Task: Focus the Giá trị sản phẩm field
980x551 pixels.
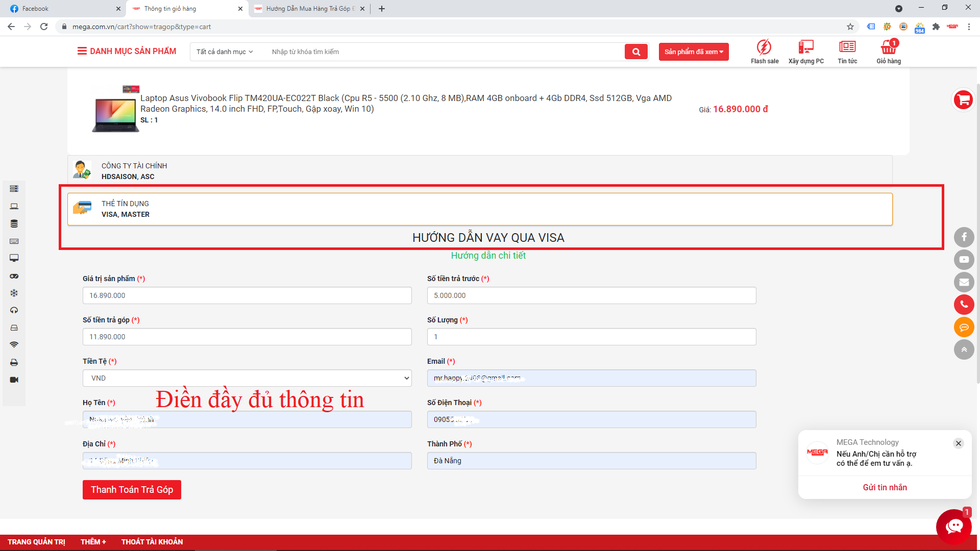Action: (247, 295)
